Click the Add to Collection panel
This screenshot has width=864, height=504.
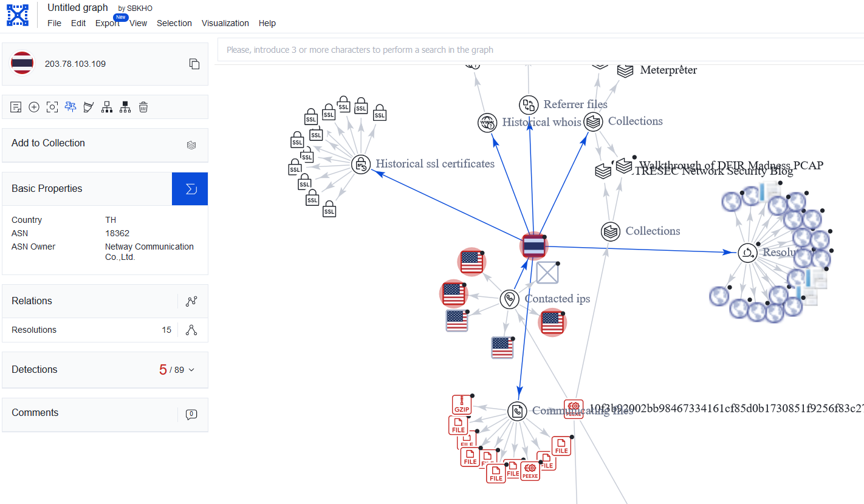[x=105, y=145]
